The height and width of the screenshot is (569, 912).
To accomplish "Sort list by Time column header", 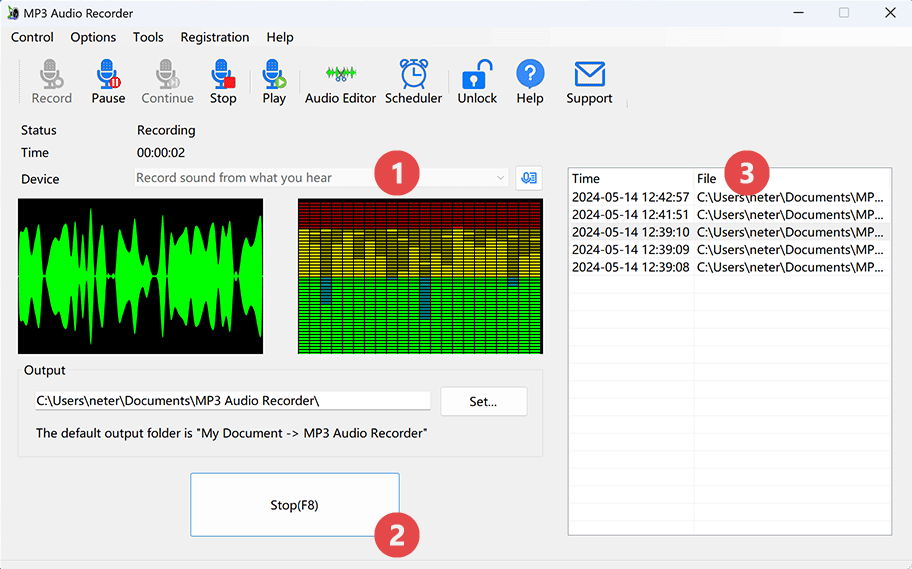I will pos(631,179).
